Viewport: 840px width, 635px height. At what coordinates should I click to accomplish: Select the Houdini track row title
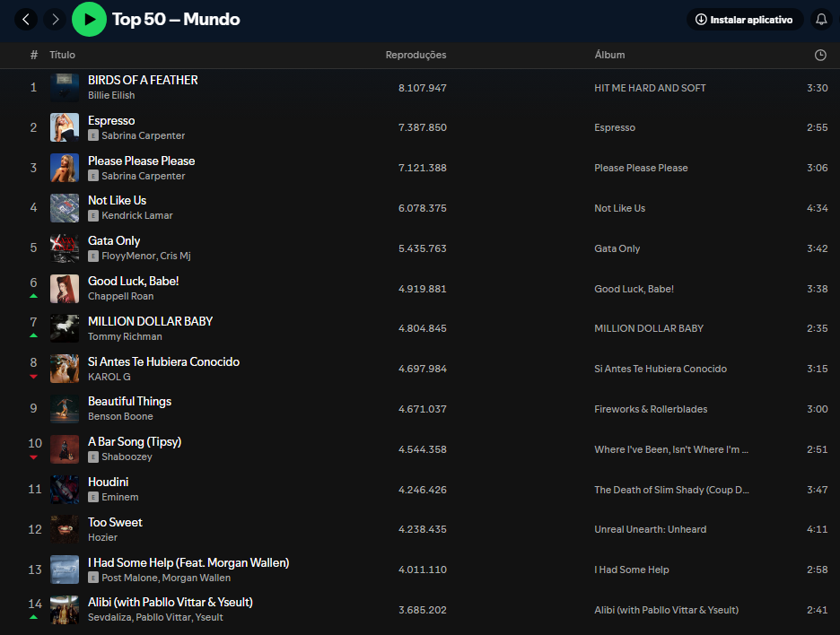click(108, 482)
